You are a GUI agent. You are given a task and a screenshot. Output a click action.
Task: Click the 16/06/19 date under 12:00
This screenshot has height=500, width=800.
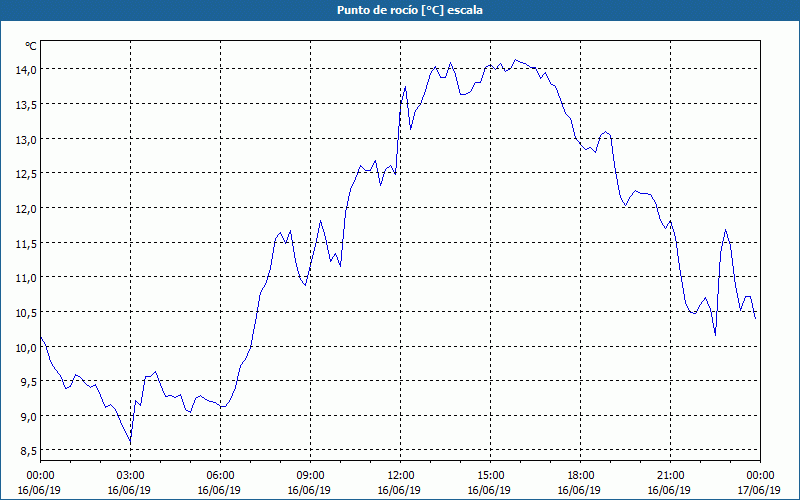click(x=399, y=490)
